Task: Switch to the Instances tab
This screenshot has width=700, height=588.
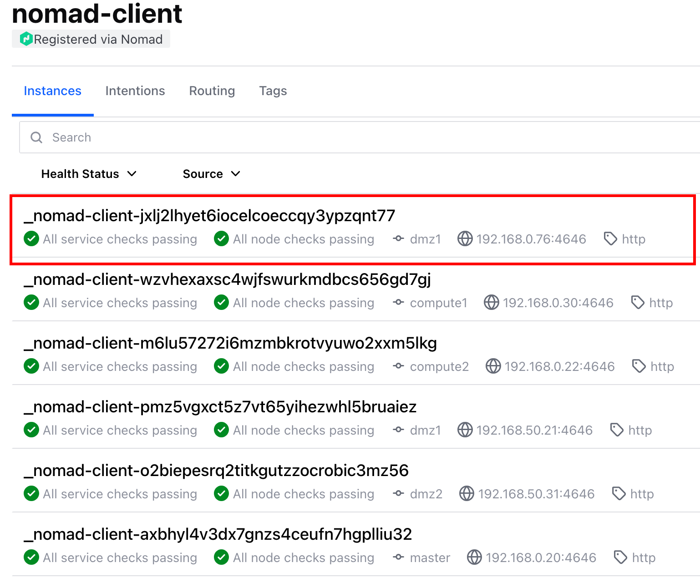Action: 53,91
